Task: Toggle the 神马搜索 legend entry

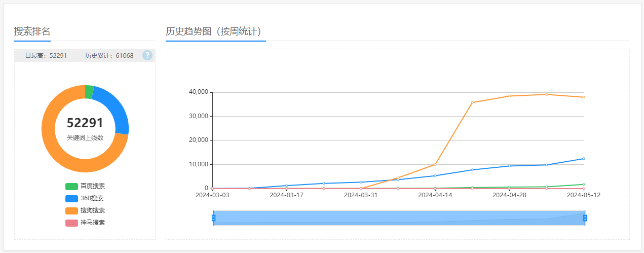Action: pyautogui.click(x=85, y=223)
